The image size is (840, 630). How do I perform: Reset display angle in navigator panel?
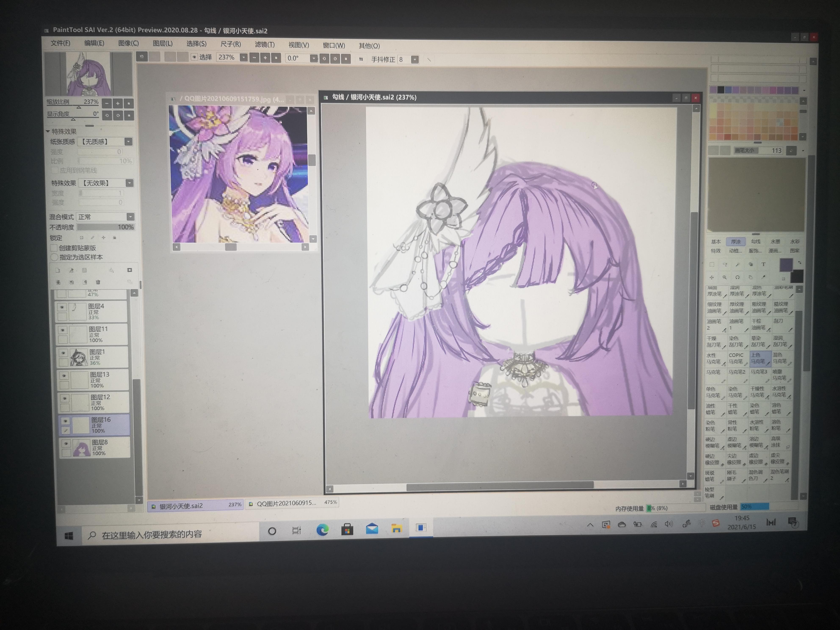[129, 115]
